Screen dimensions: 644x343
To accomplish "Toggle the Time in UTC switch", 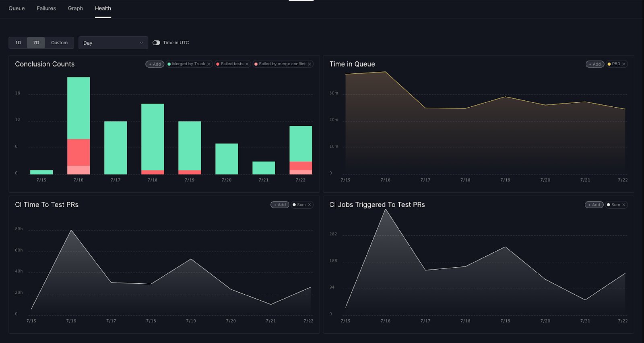I will [156, 43].
